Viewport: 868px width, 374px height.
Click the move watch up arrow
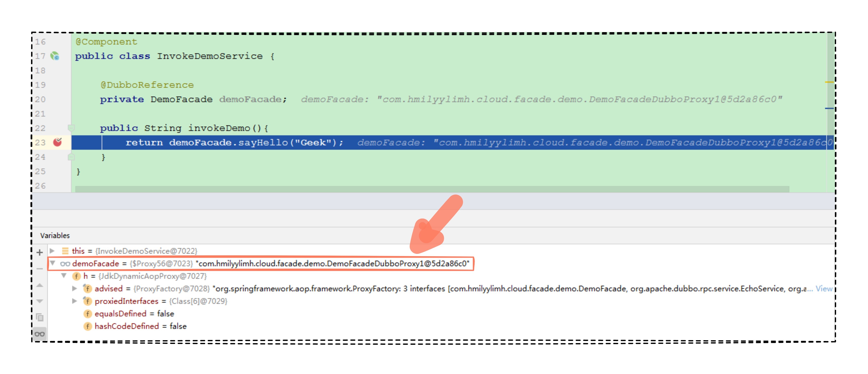[x=39, y=285]
